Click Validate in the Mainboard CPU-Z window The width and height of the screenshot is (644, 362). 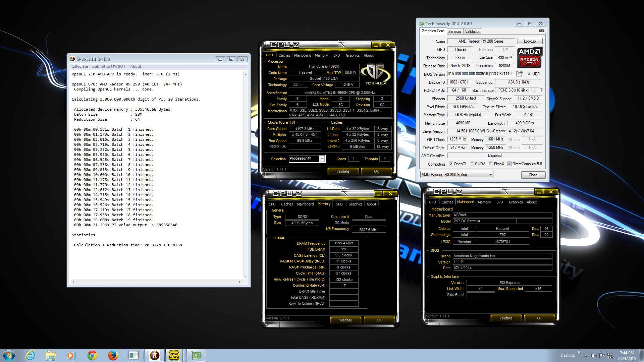[x=506, y=318]
